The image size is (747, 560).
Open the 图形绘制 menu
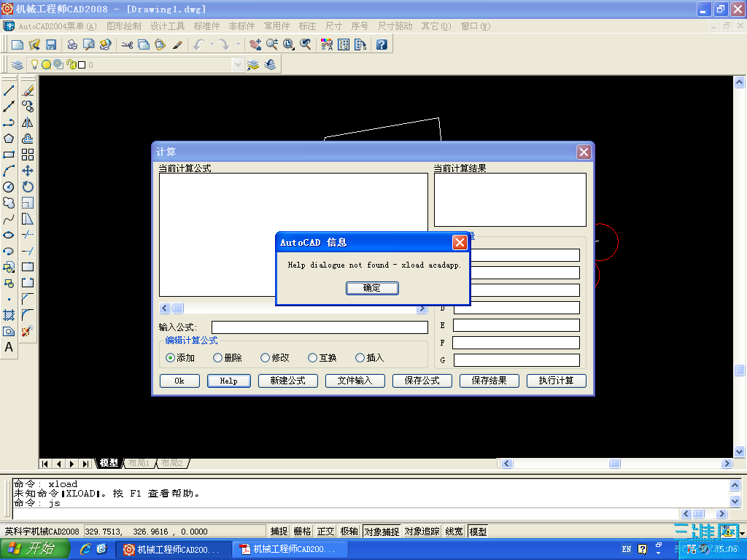tap(124, 26)
